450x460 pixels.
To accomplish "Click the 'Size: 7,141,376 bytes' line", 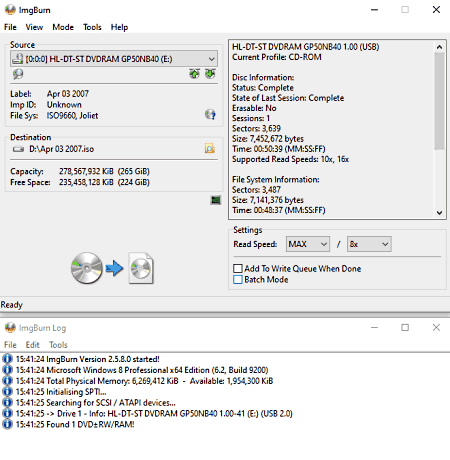I will point(268,200).
